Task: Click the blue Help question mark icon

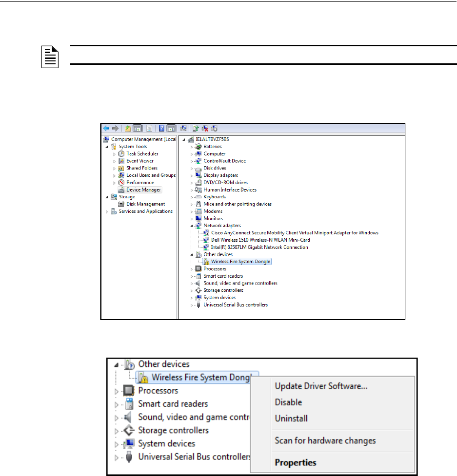Action: pyautogui.click(x=161, y=129)
